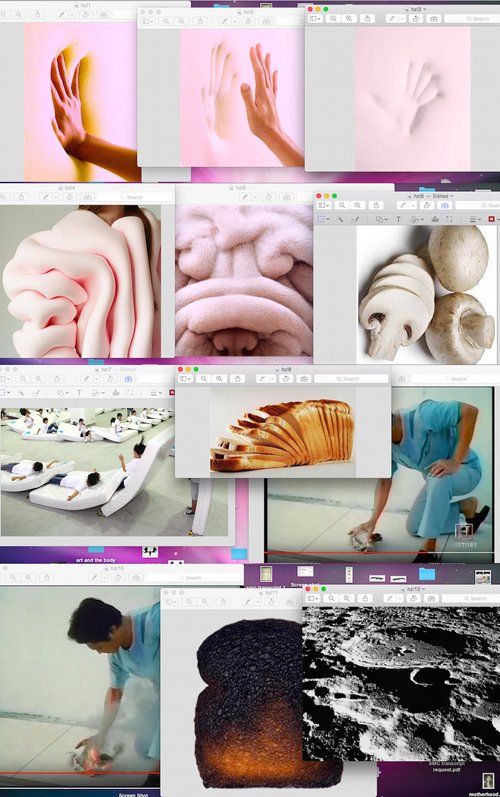Open Adjust Color in hzl7 markup toolbar
500x797 pixels.
click(116, 393)
